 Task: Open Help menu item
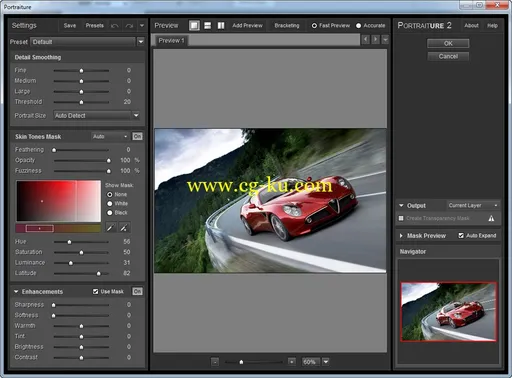[492, 26]
